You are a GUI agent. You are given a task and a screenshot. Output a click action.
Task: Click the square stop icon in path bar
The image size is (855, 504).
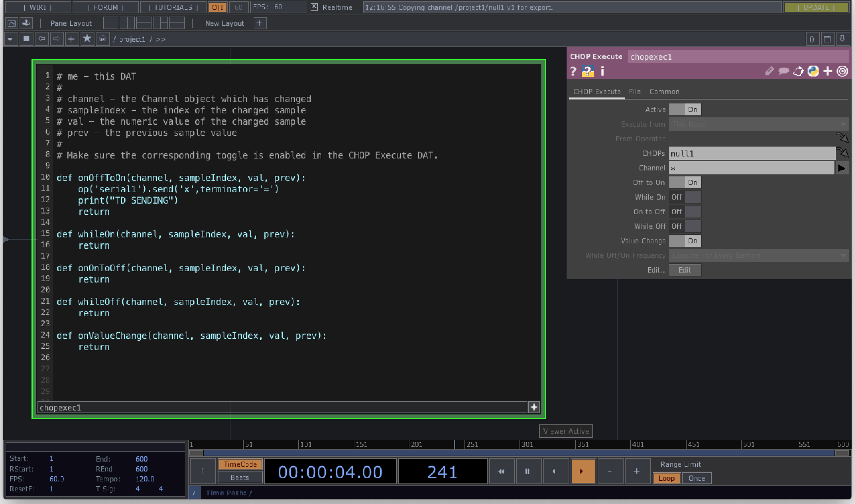(26, 39)
